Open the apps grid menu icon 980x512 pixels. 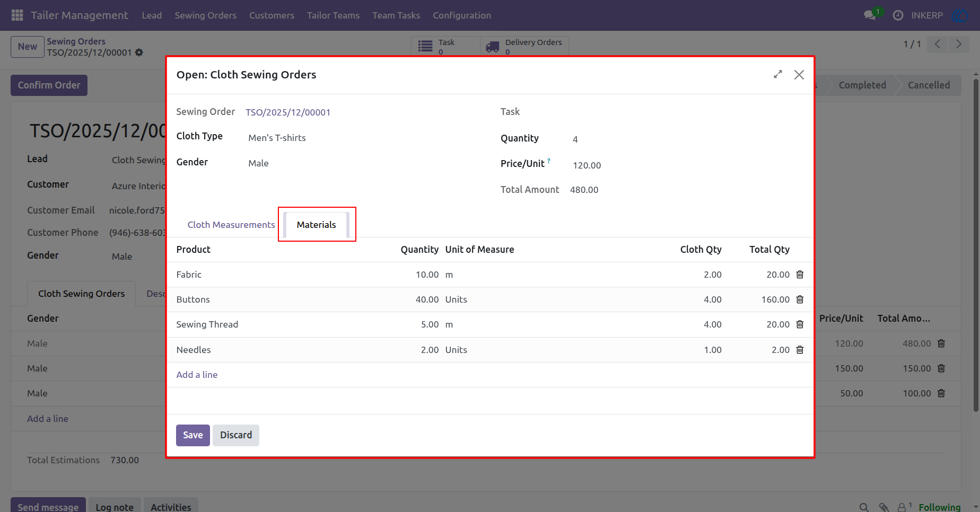coord(17,15)
